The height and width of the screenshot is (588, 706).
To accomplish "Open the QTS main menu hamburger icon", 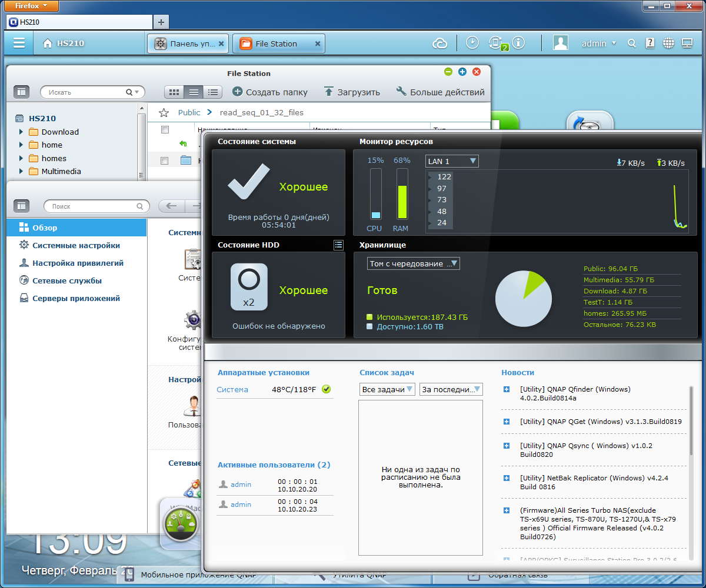I will pyautogui.click(x=19, y=43).
